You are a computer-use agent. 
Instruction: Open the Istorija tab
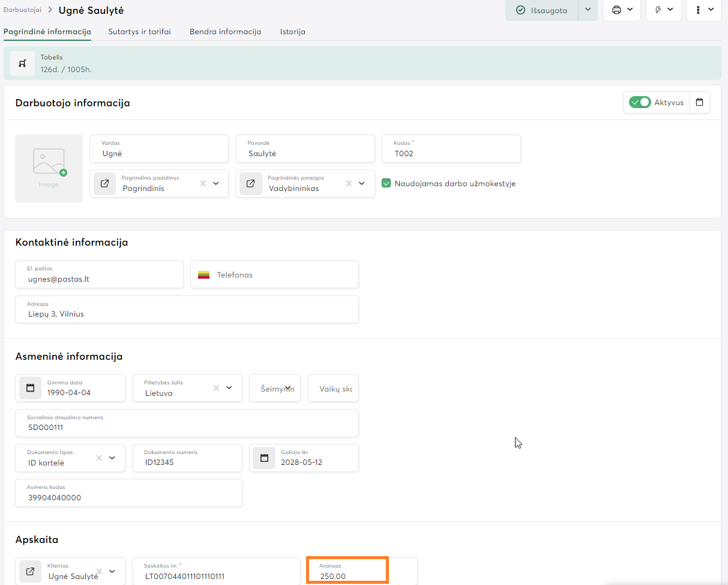tap(292, 32)
